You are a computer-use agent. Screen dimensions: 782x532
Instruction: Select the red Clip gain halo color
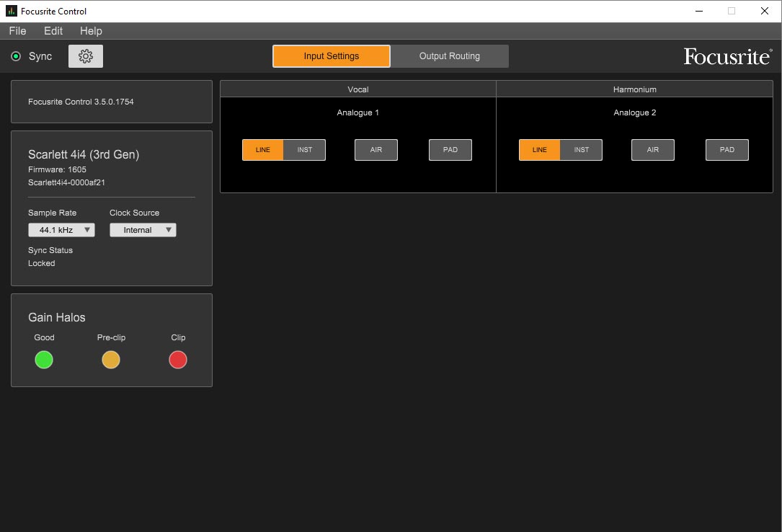[x=178, y=360]
